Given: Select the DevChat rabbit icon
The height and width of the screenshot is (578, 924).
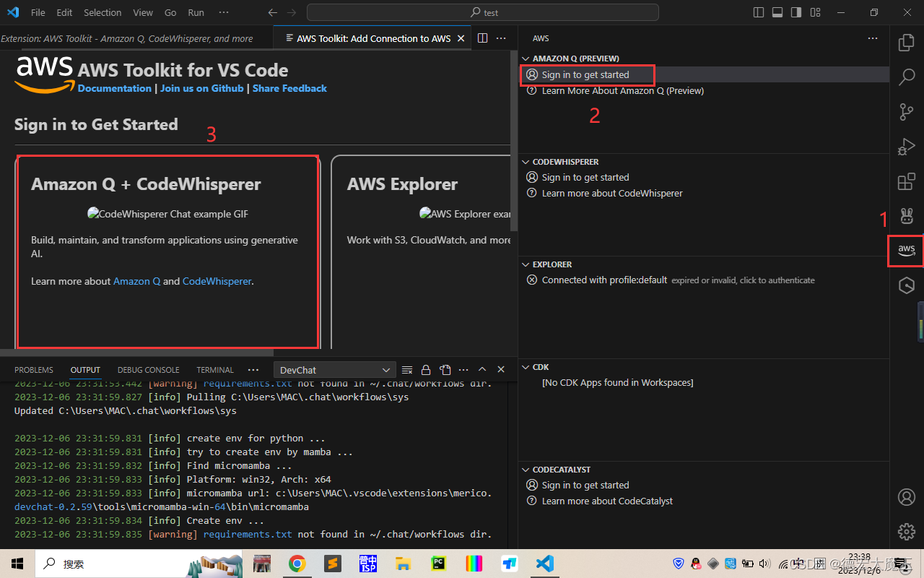Looking at the screenshot, I should point(906,216).
